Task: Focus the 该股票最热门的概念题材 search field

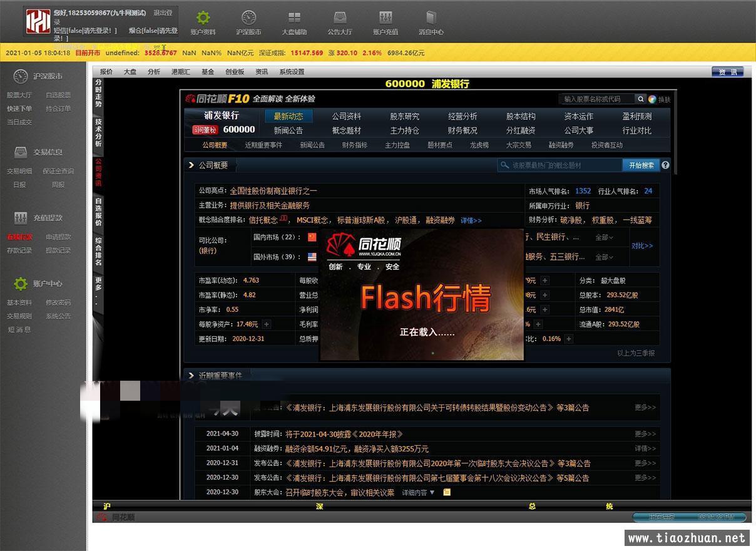Action: tap(559, 165)
